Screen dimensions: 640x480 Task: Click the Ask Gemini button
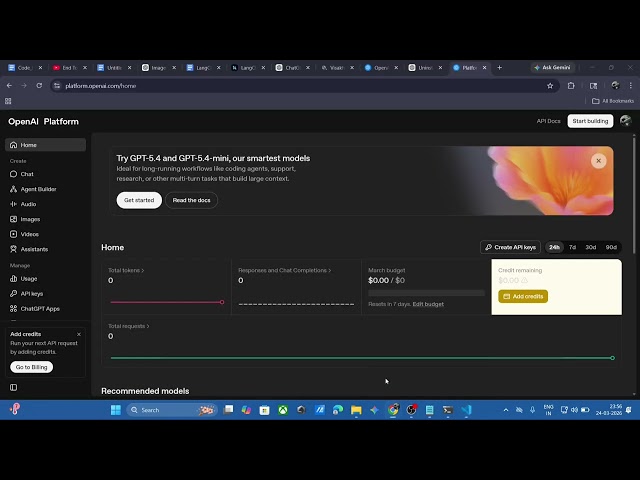point(552,67)
